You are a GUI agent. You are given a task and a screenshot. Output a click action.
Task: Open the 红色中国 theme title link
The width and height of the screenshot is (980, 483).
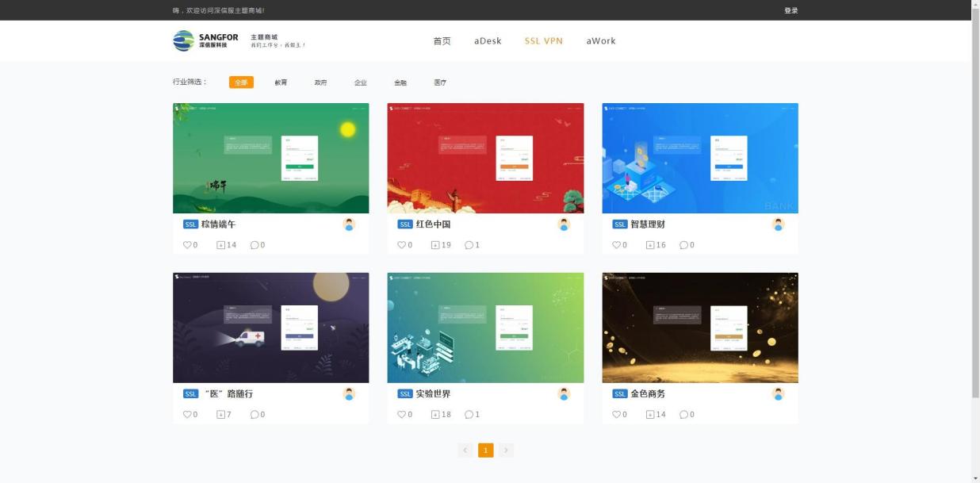[433, 224]
